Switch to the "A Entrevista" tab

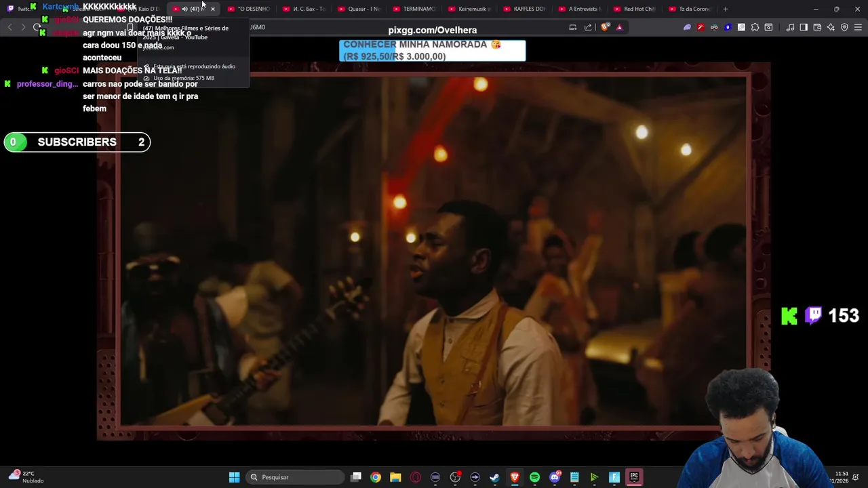579,9
